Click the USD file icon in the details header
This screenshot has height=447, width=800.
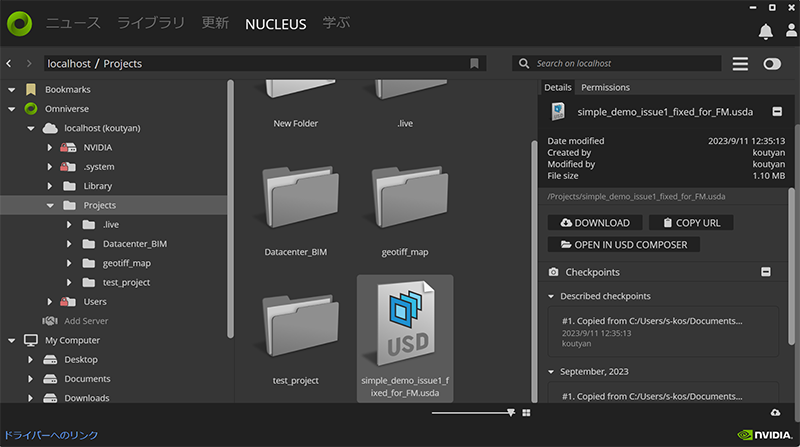click(x=558, y=111)
